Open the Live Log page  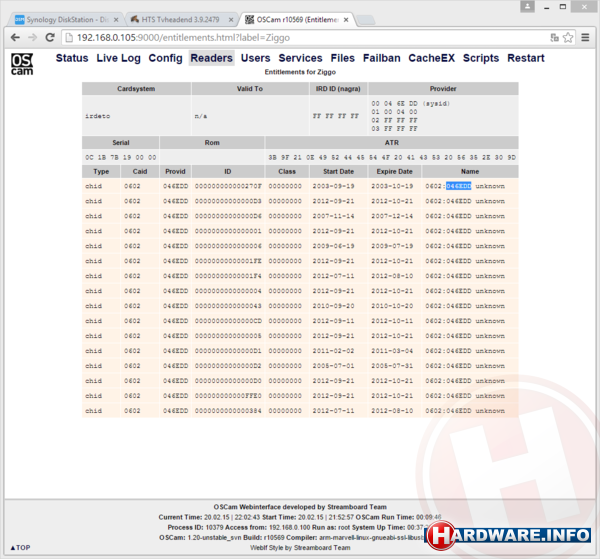point(118,58)
